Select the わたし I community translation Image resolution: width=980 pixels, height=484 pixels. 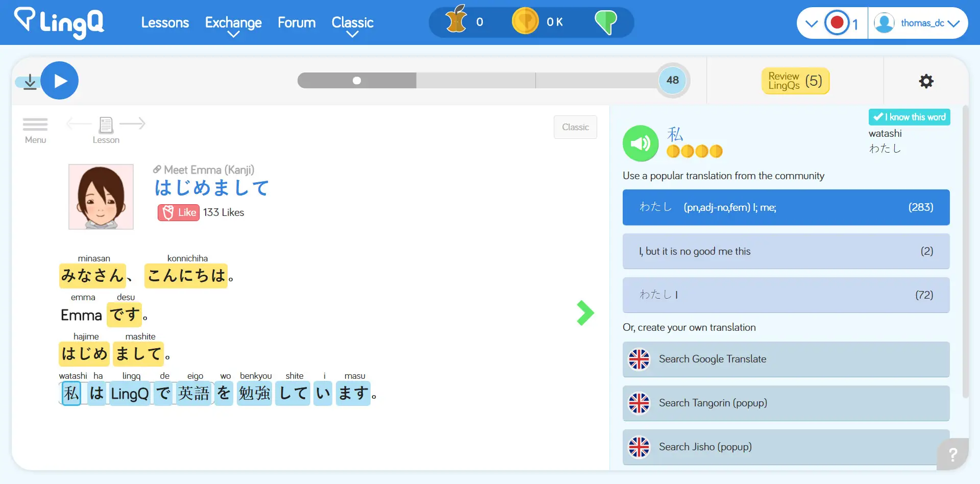point(785,295)
